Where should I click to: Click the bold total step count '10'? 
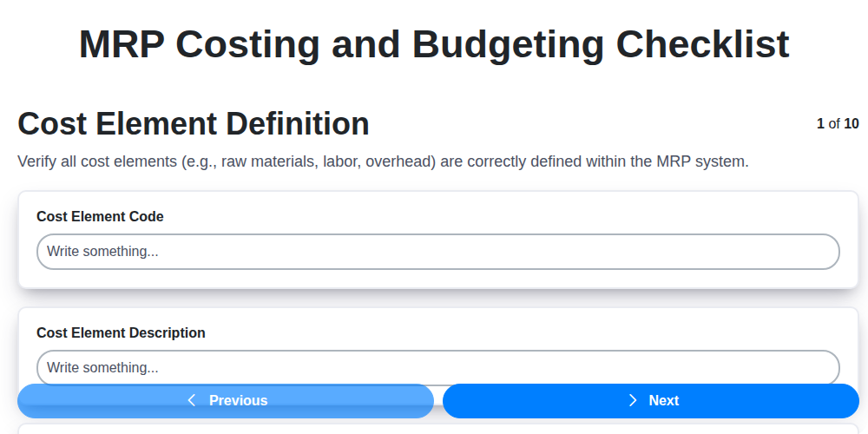pyautogui.click(x=852, y=124)
